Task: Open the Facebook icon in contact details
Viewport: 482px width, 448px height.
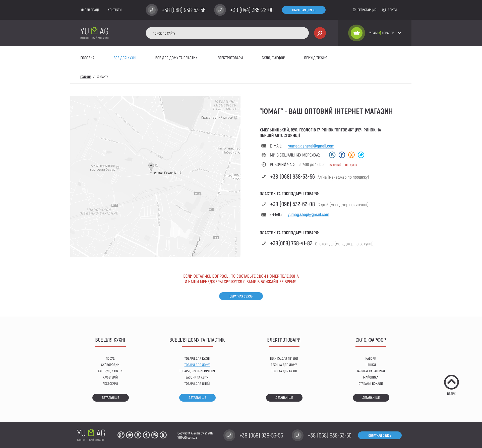Action: 342,155
